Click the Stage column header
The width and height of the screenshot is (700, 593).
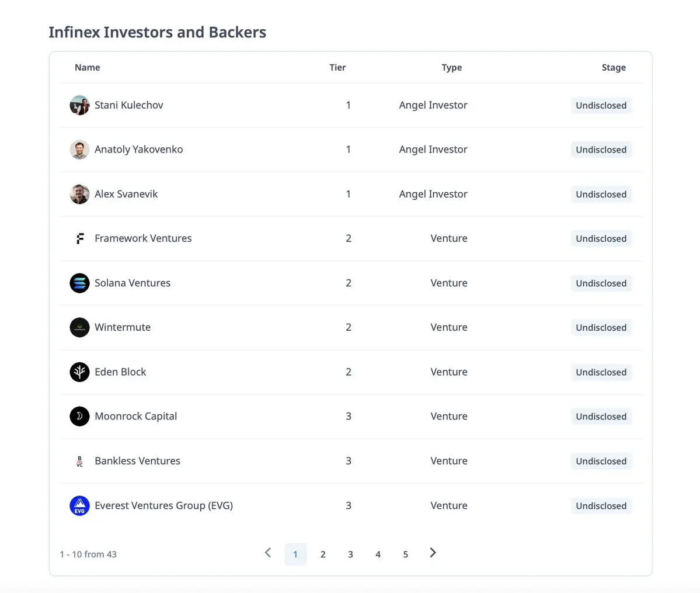click(614, 67)
